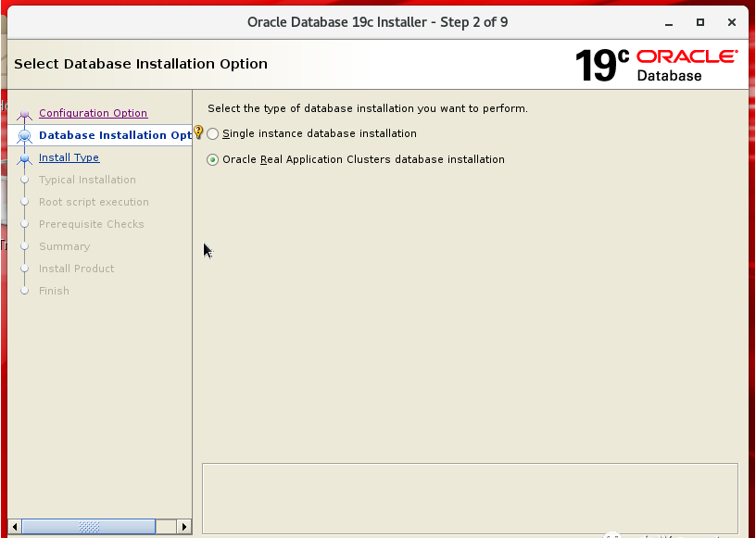Click the Install Product step label
Viewport: 756px width, 538px height.
point(76,269)
